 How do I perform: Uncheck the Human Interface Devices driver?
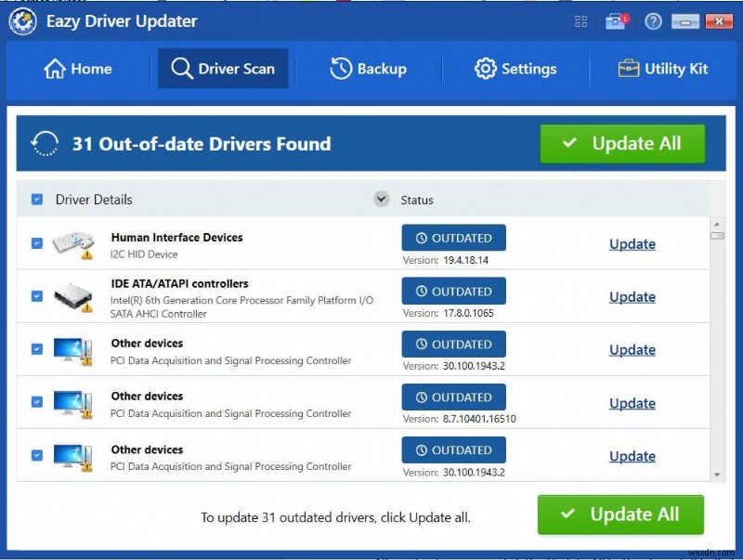[x=37, y=243]
